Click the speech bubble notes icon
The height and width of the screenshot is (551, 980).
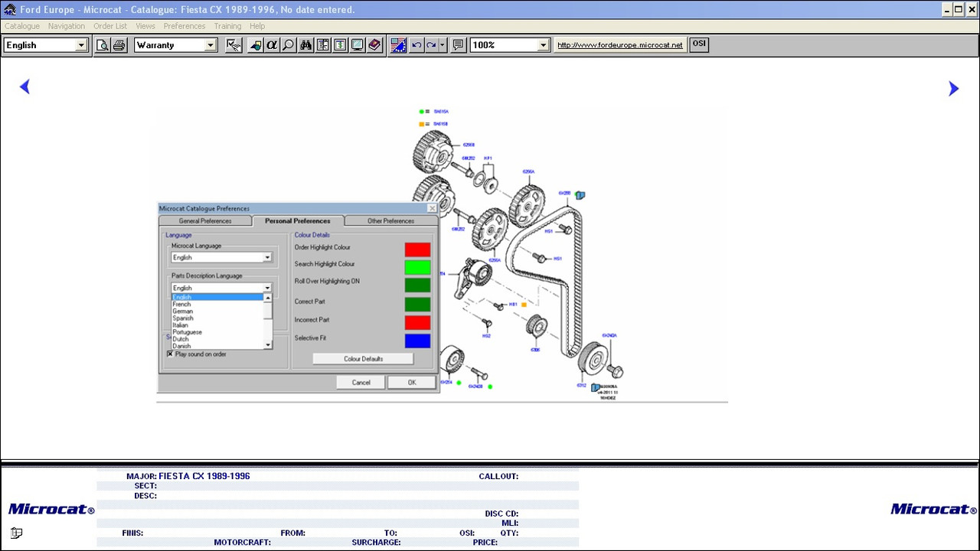pyautogui.click(x=458, y=45)
